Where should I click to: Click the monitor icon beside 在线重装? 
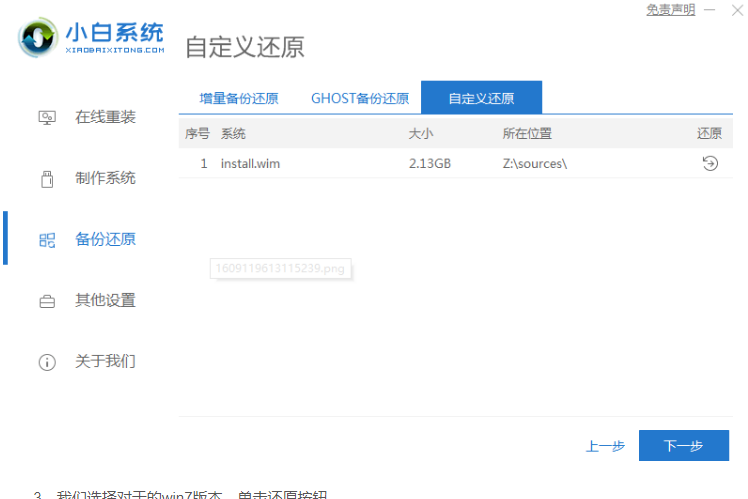47,118
